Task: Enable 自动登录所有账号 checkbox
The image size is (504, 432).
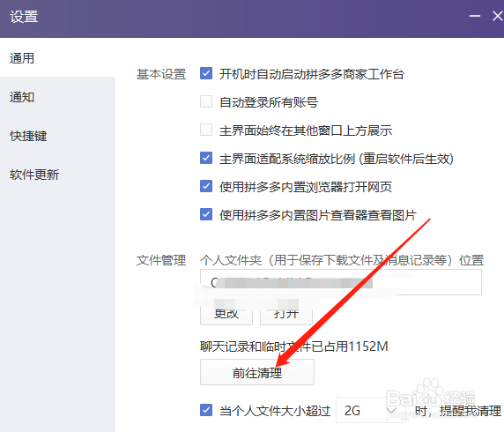Action: pyautogui.click(x=206, y=101)
